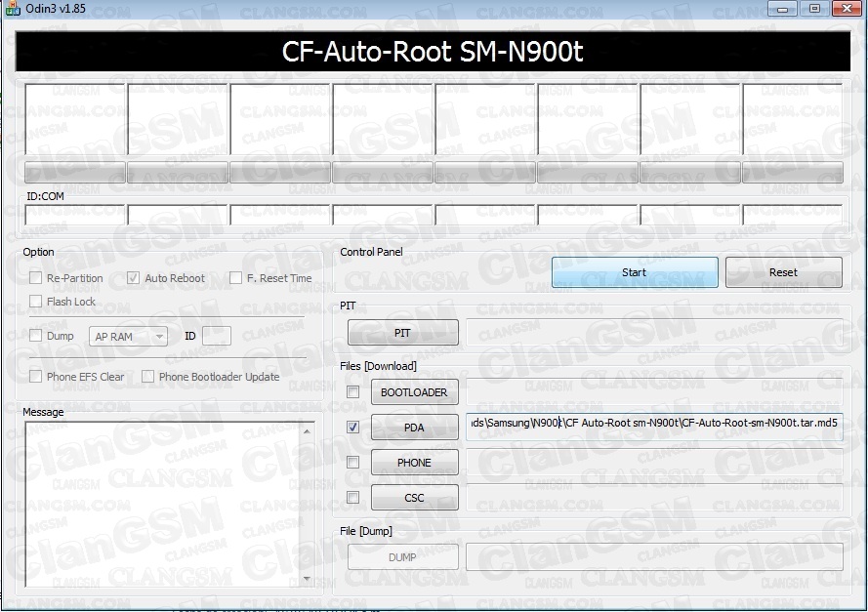868x612 pixels.
Task: Toggle the Dump checkbox
Action: pos(35,336)
